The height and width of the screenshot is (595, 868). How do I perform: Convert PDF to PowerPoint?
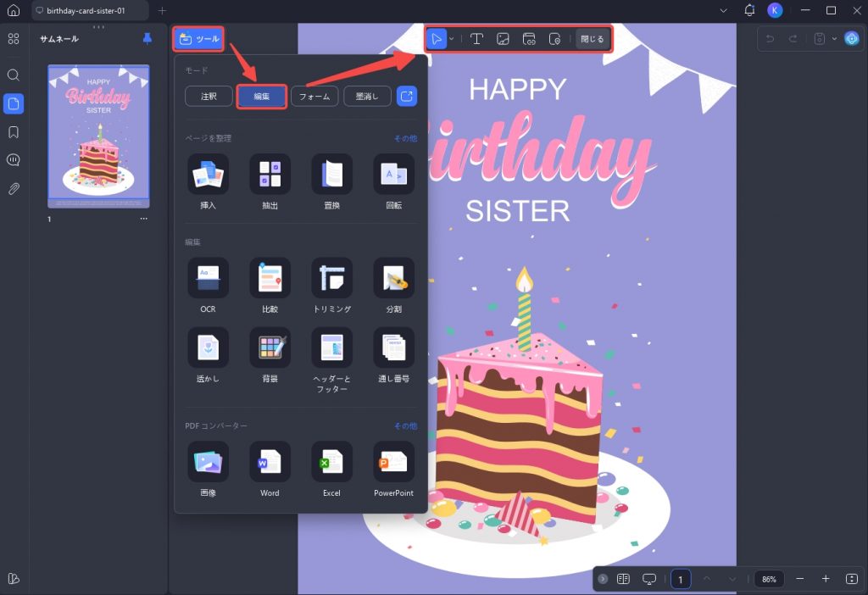point(394,470)
